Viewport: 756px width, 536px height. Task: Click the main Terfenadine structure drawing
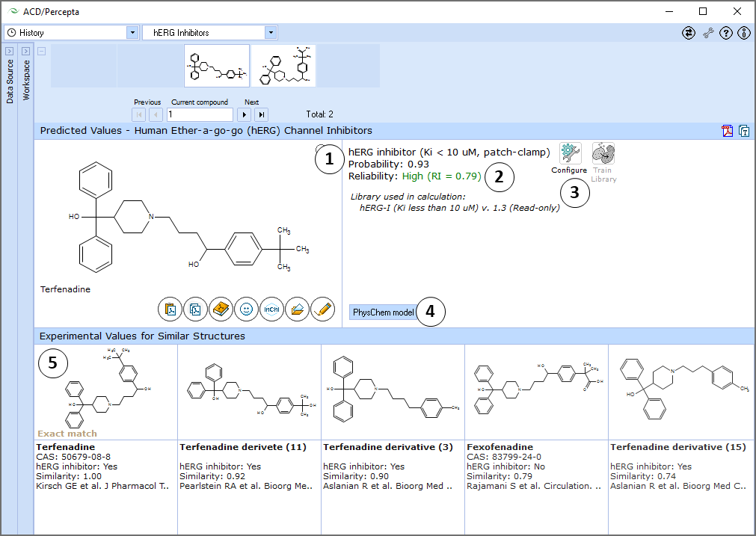coord(188,218)
